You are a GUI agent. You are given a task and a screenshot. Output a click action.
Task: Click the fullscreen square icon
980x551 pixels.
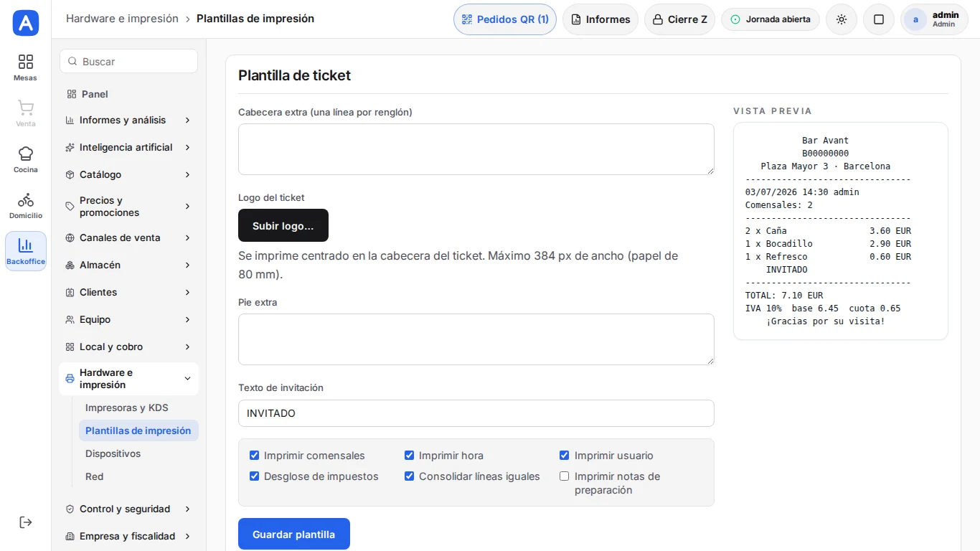(879, 19)
